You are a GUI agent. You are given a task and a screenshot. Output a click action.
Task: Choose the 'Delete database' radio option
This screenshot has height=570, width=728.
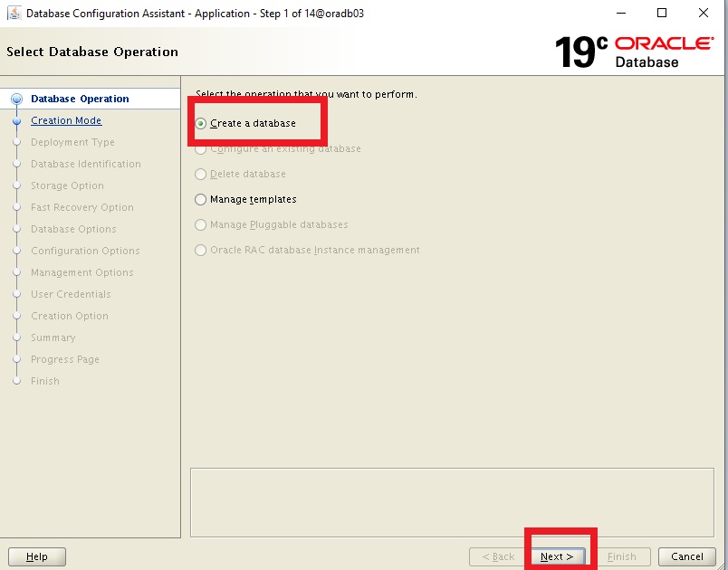200,174
